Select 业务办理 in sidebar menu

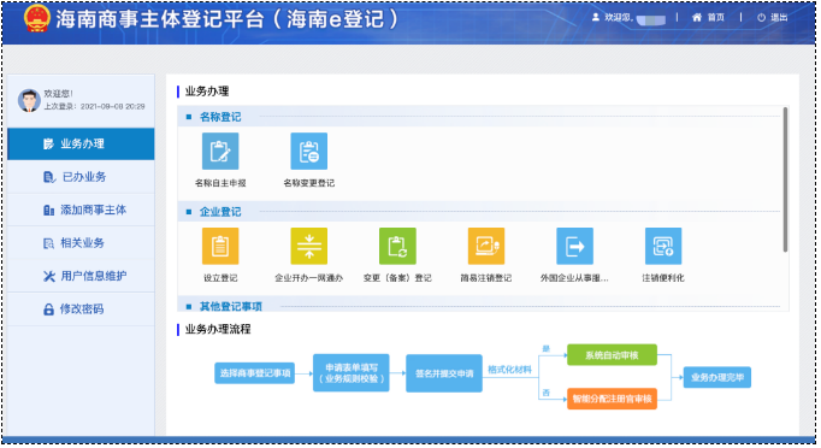[x=81, y=143]
